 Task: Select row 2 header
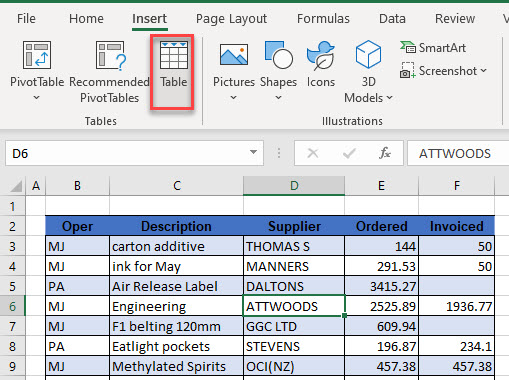[12, 226]
